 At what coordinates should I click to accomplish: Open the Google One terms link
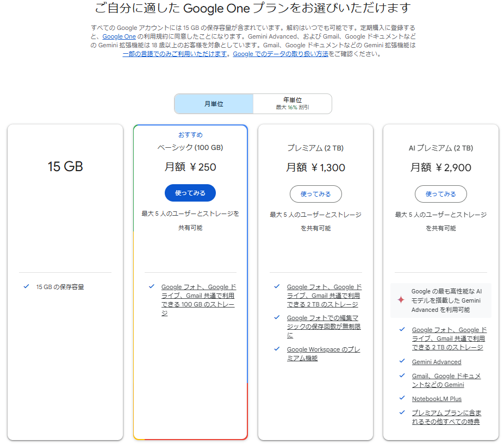(119, 36)
